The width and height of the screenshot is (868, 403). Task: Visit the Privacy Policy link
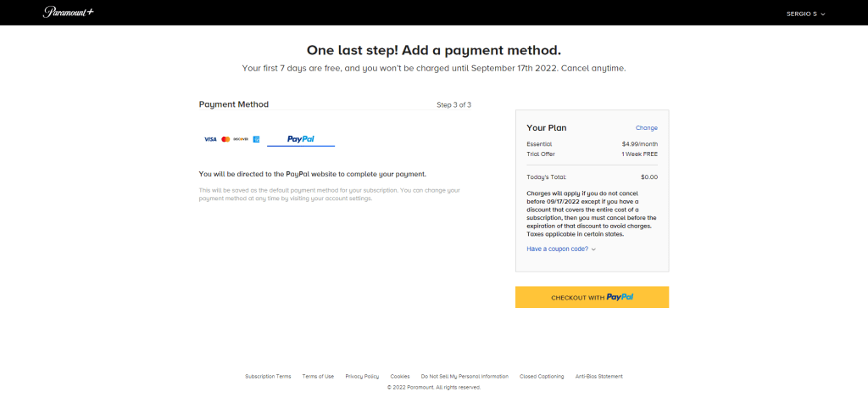[362, 376]
